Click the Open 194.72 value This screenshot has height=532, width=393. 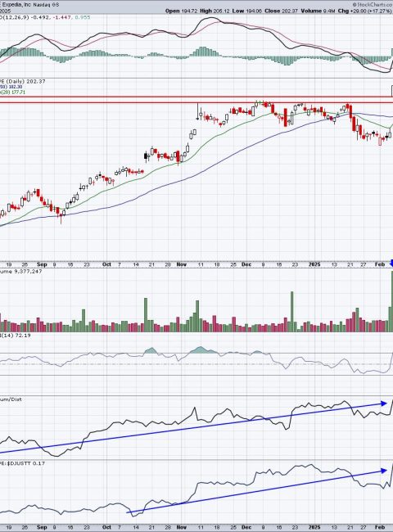(x=182, y=11)
